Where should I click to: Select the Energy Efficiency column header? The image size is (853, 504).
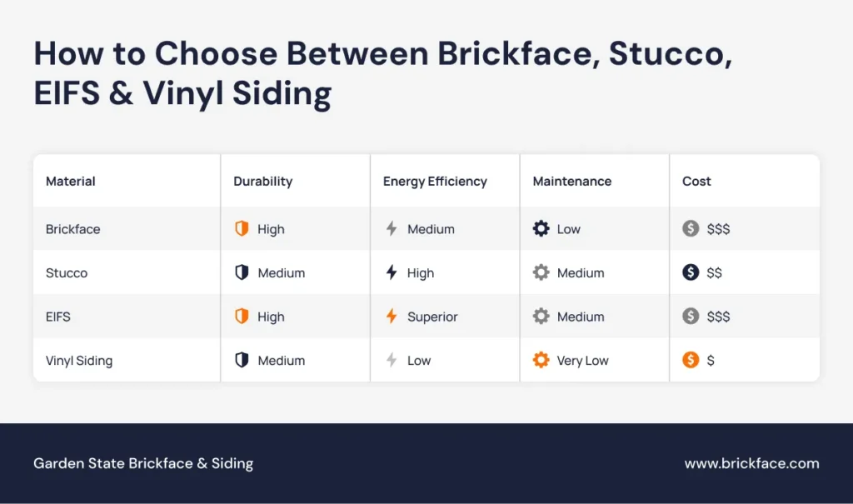point(435,181)
